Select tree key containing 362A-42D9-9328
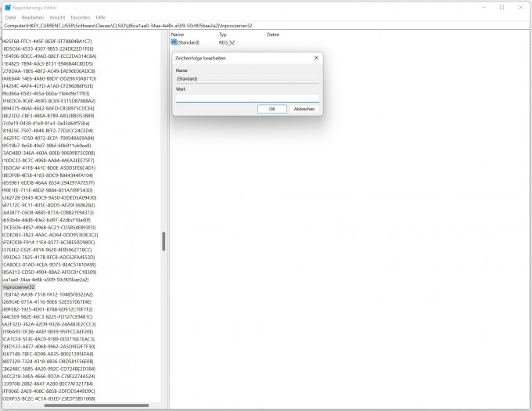Viewport: 532px width, 411px height. [49, 324]
